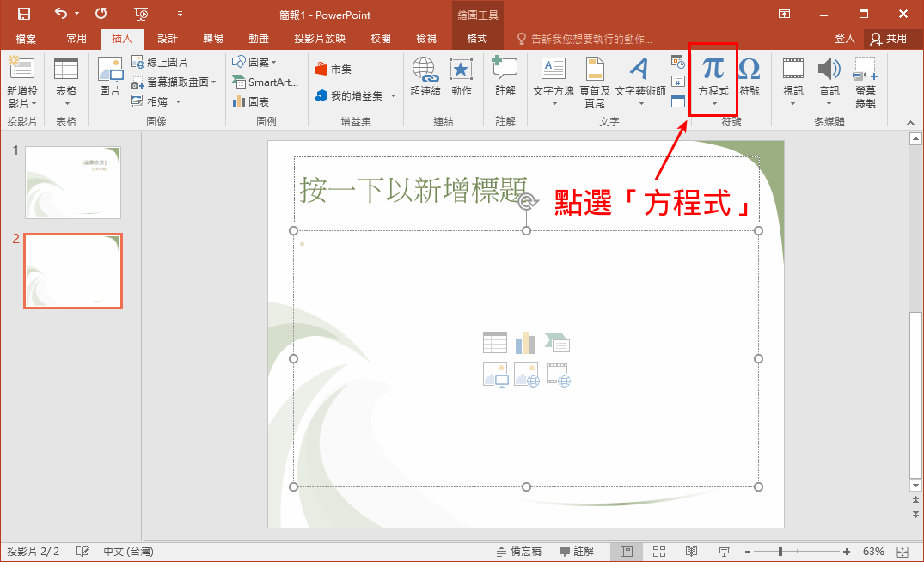The width and height of the screenshot is (924, 562).
Task: Switch to 繪圖工具 格式 tab
Action: (476, 38)
